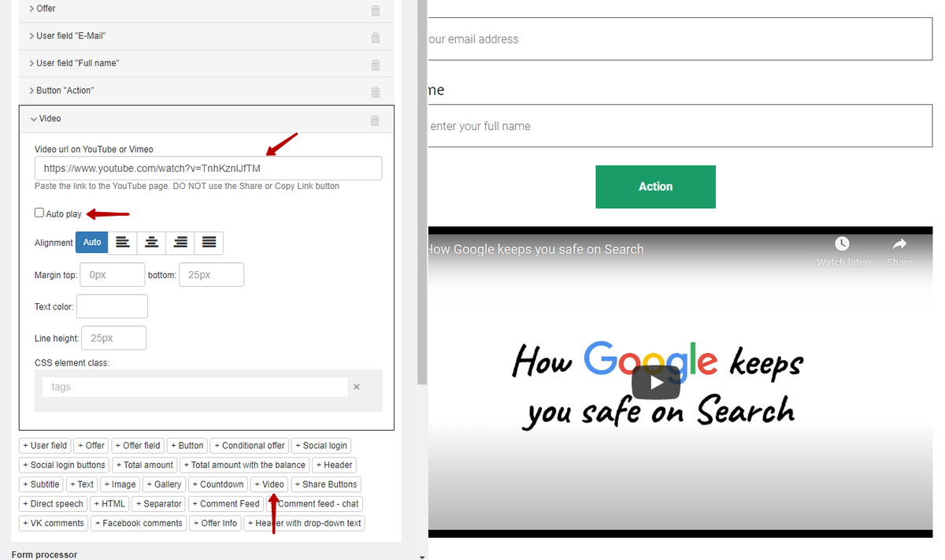Click the scrollbar down arrow
Viewport: 945px width, 560px height.
point(422,556)
